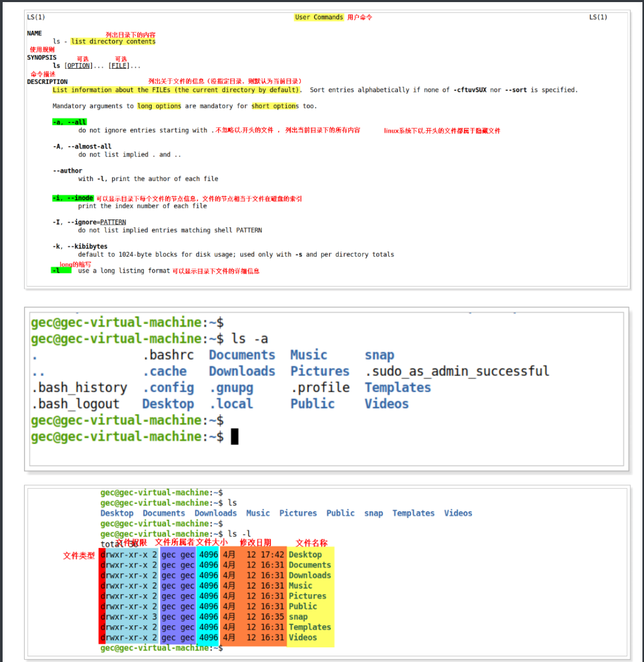This screenshot has width=644, height=662.
Task: Click the red "文件所属者" label
Action: pos(174,542)
